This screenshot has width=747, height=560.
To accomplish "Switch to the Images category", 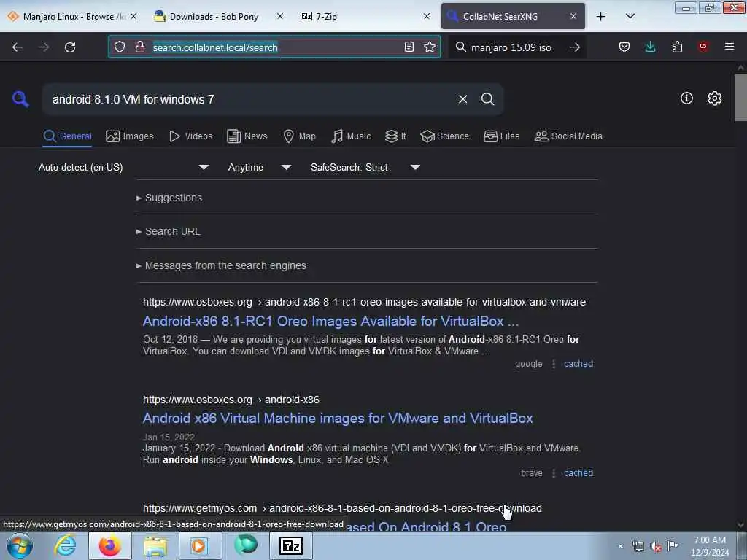I will 130,136.
